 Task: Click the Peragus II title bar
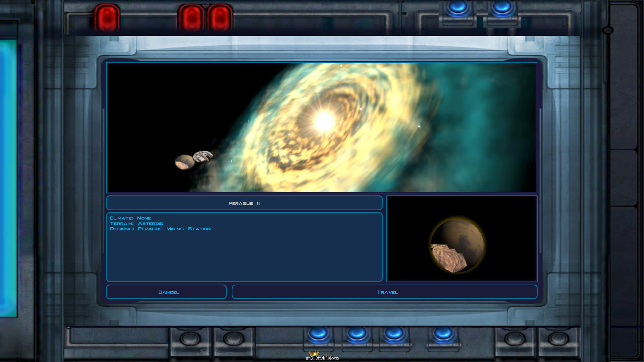[x=244, y=203]
